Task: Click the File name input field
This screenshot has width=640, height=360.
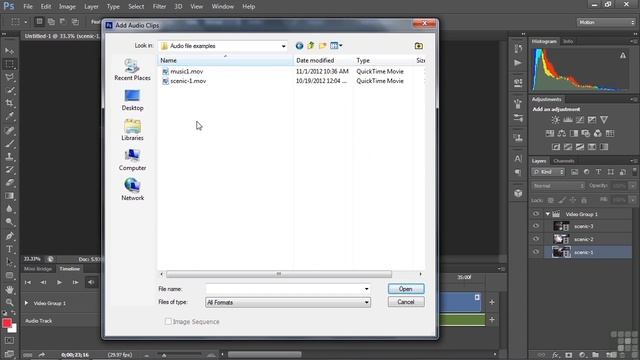Action: pyautogui.click(x=284, y=289)
